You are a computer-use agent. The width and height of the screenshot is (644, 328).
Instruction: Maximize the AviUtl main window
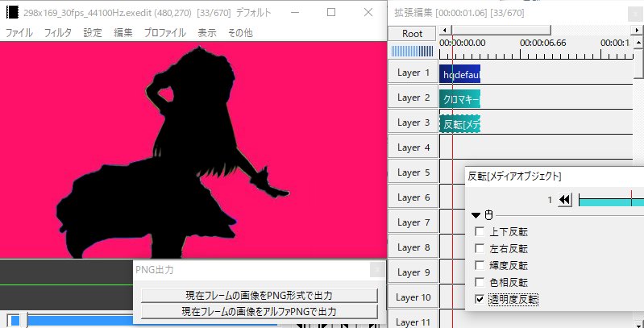(x=331, y=13)
